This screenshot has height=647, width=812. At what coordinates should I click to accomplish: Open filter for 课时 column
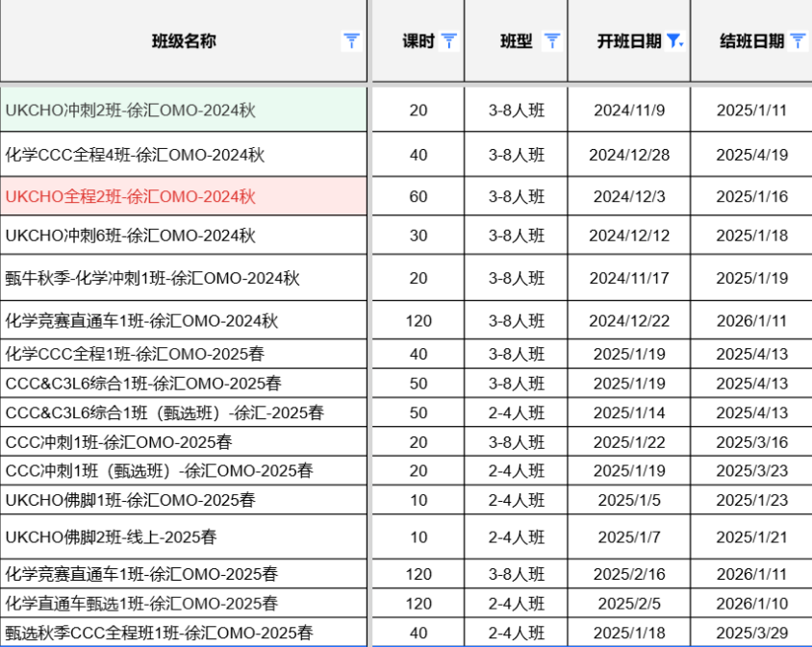click(449, 41)
